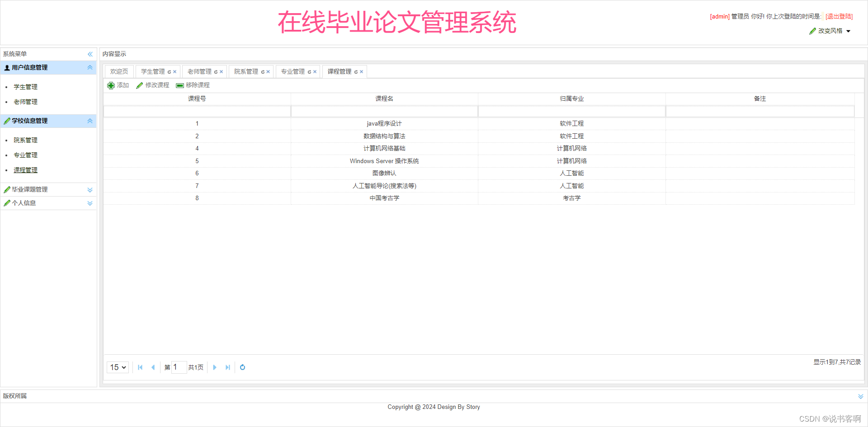Screen dimensions: 868x427
Task: Switch to the 学生管理 tab
Action: (153, 72)
